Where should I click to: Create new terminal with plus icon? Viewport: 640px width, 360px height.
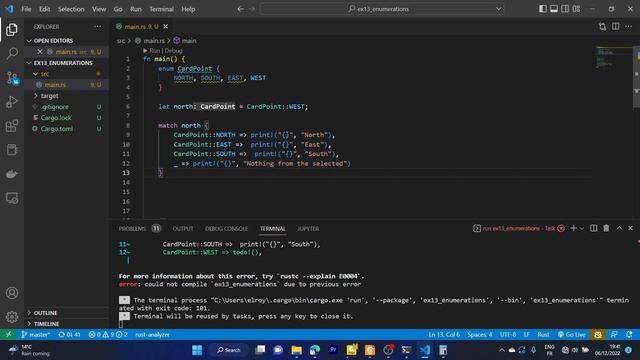[x=573, y=228]
